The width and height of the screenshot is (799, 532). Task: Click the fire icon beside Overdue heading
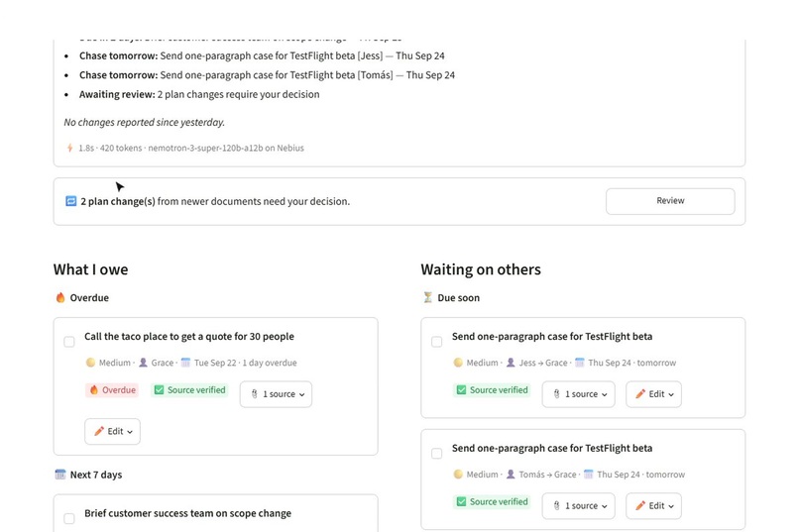pyautogui.click(x=60, y=297)
